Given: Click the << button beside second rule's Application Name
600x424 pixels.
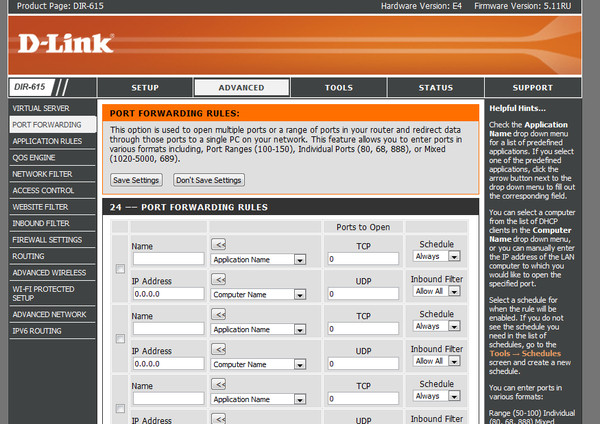Looking at the screenshot, I should [x=218, y=314].
